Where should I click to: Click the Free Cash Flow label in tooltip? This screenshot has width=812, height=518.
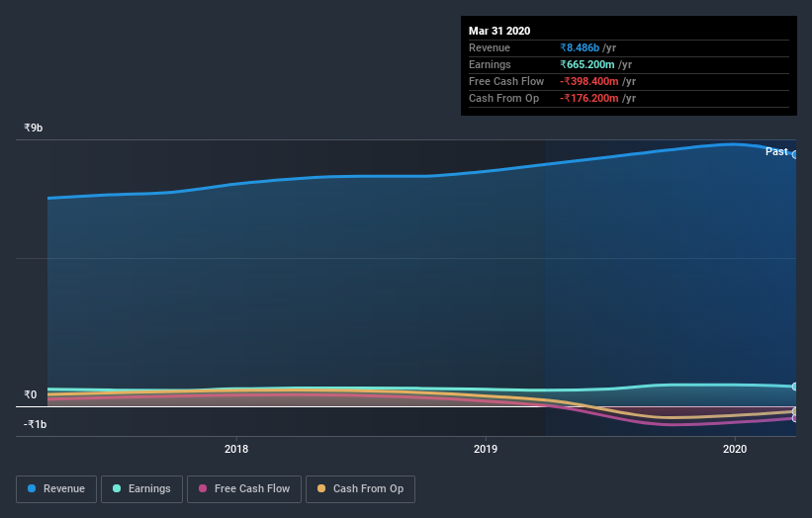(x=506, y=81)
